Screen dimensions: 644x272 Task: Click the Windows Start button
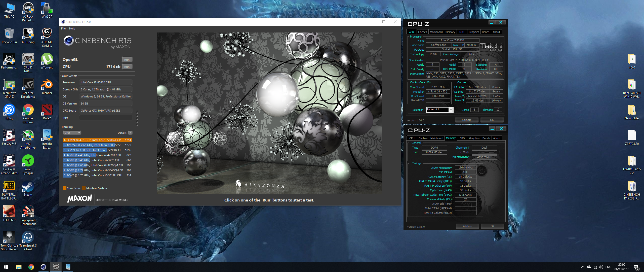tap(6, 267)
